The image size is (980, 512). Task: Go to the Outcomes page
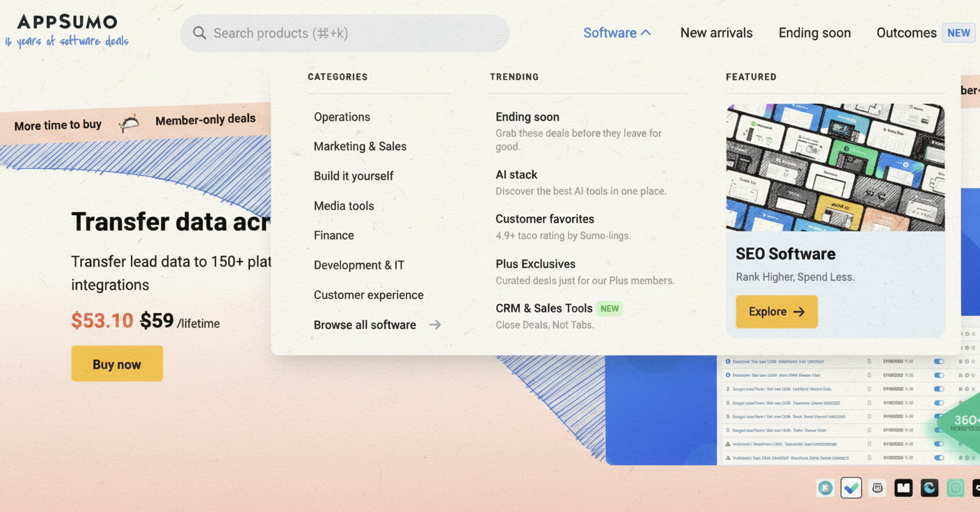coord(906,33)
